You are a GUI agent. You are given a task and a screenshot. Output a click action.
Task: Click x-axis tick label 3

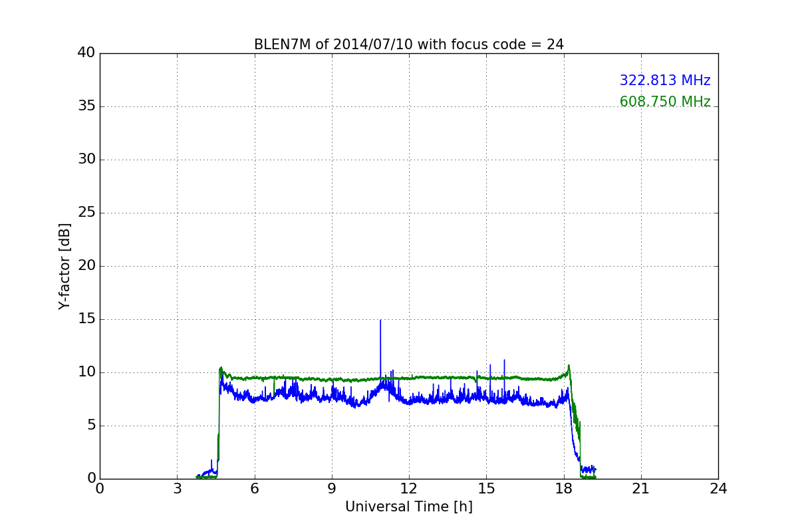click(177, 488)
